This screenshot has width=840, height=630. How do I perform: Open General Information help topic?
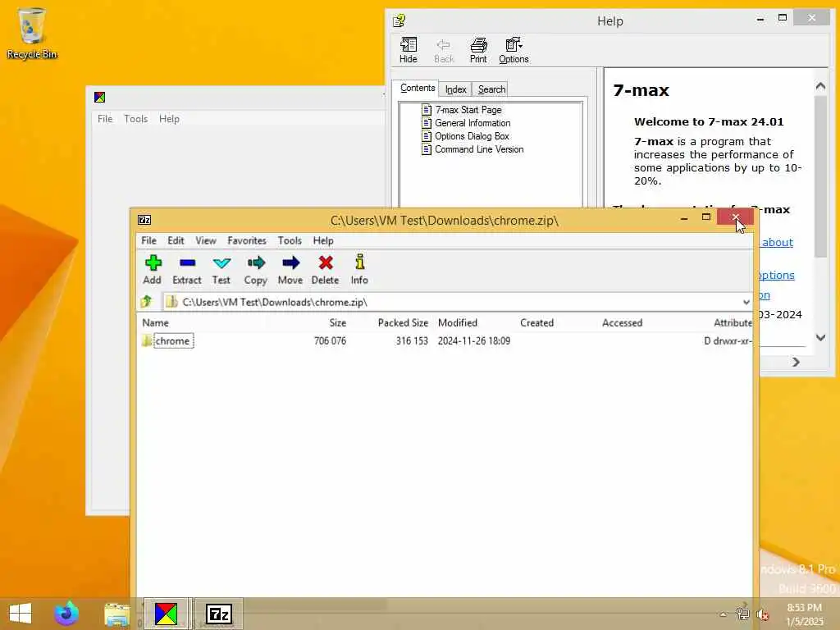pos(472,123)
